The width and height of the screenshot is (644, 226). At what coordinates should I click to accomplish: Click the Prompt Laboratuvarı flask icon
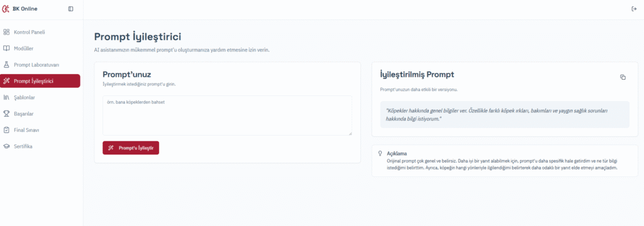(6, 65)
